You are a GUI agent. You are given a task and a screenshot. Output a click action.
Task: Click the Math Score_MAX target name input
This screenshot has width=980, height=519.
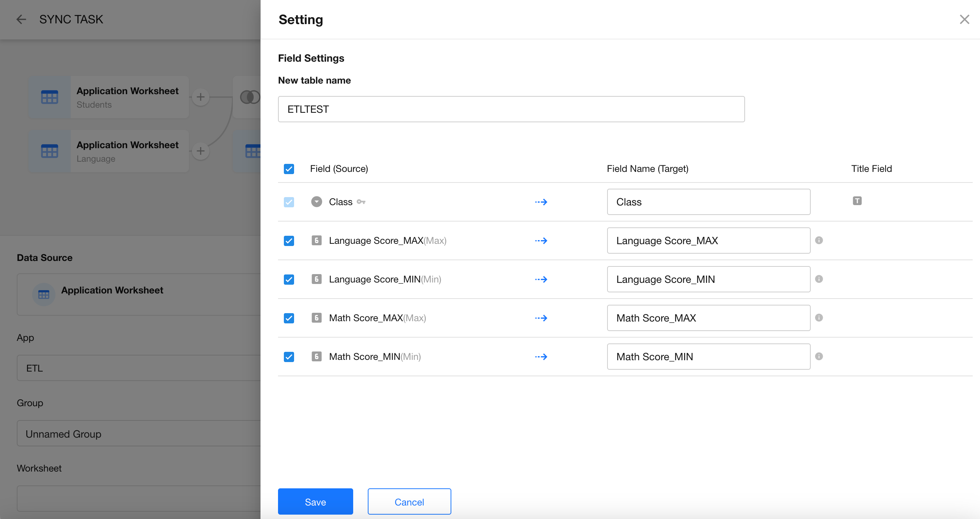(x=708, y=318)
